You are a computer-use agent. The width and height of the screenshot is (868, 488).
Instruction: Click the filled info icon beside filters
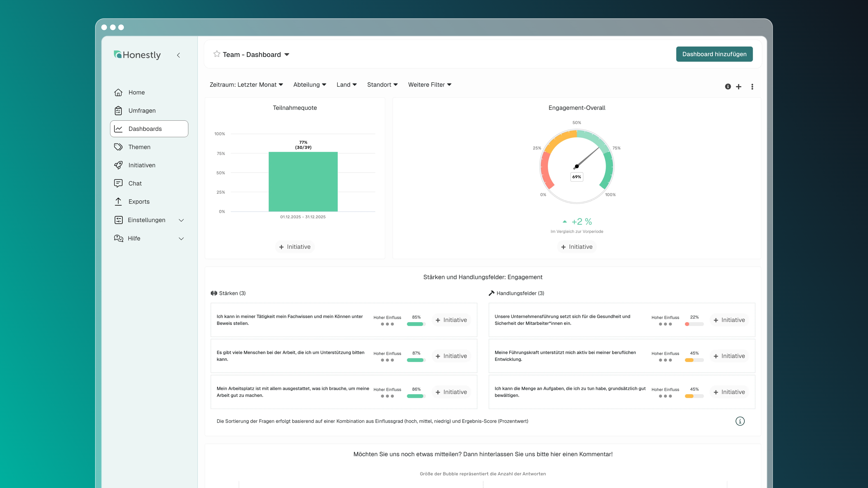click(728, 87)
